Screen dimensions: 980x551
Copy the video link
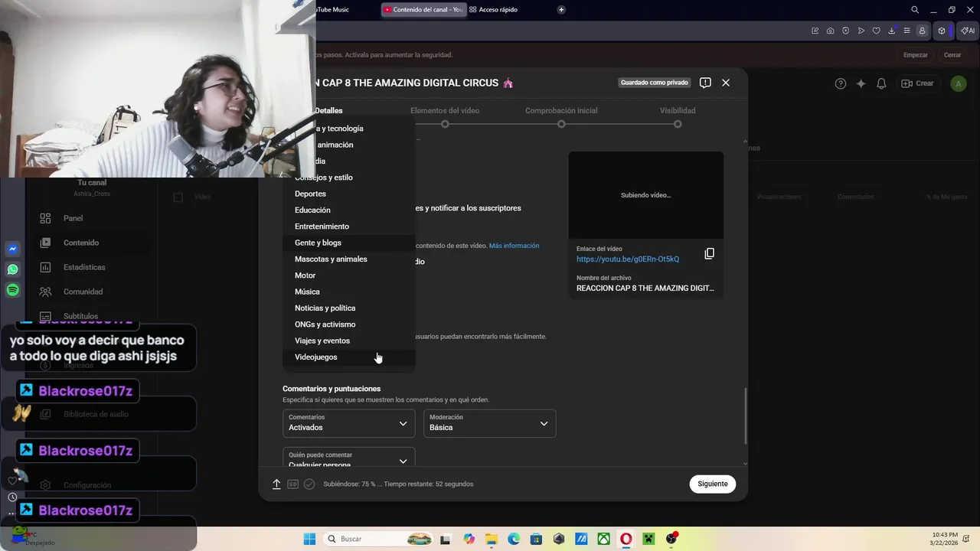click(x=709, y=253)
